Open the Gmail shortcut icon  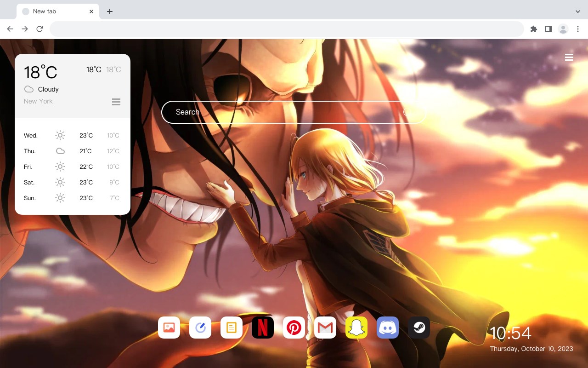click(x=325, y=328)
